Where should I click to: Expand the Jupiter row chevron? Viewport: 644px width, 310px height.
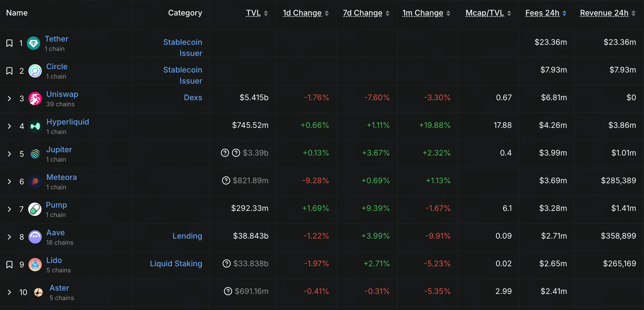(9, 154)
